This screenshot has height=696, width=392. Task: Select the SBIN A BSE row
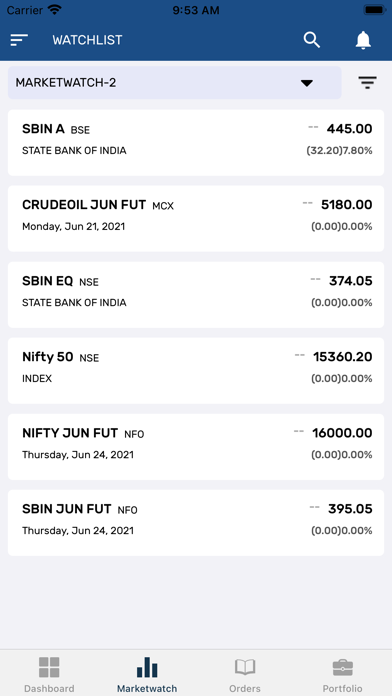(x=196, y=142)
